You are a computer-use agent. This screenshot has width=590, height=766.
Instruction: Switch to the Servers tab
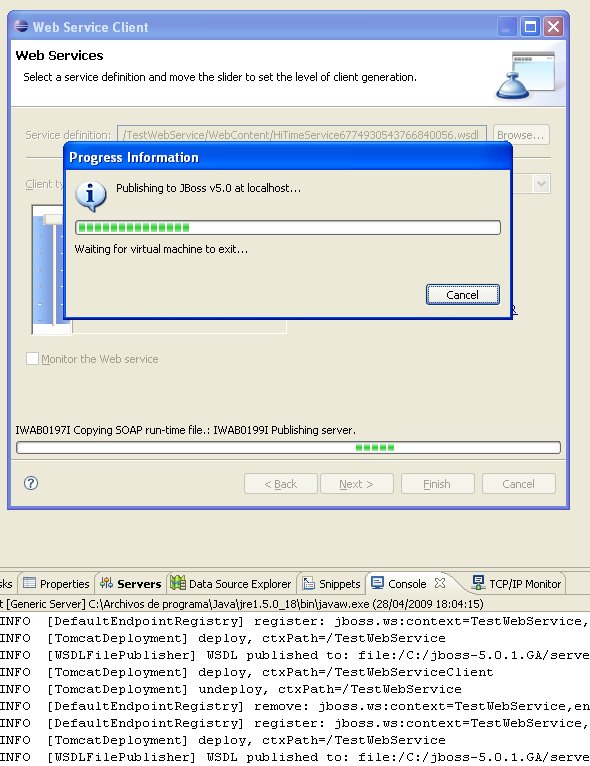(x=130, y=584)
